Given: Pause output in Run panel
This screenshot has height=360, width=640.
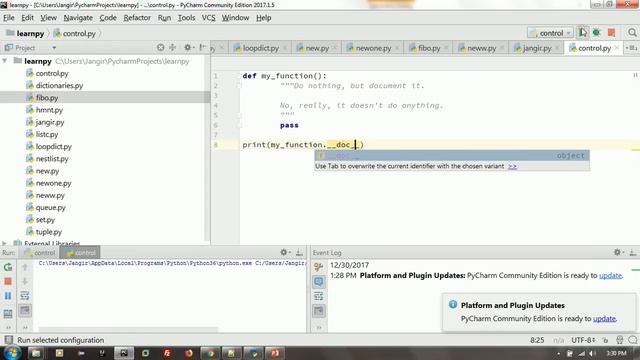Looking at the screenshot, I should [8, 296].
